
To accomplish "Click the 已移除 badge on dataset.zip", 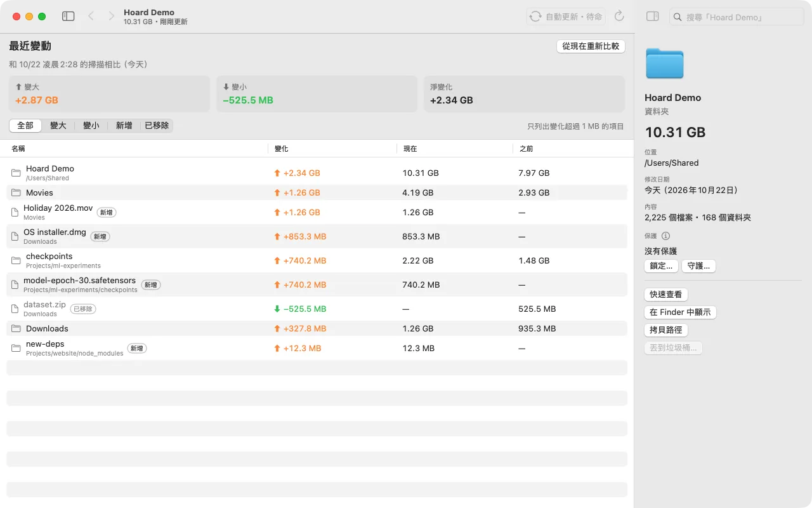I will click(83, 309).
